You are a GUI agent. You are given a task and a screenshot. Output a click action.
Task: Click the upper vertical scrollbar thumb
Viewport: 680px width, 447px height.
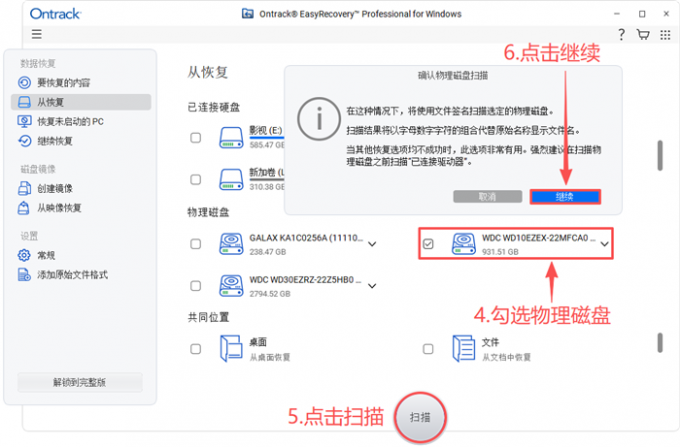(660, 155)
